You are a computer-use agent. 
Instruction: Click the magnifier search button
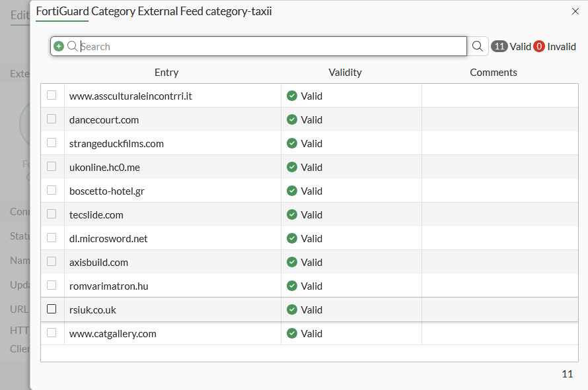[478, 46]
